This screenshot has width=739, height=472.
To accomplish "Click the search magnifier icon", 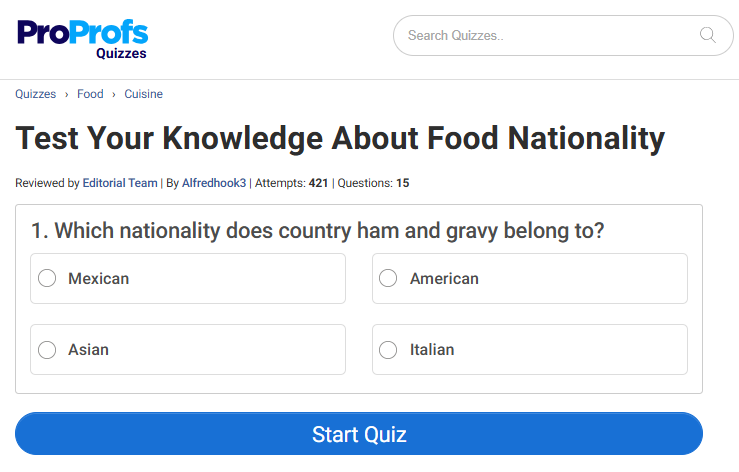I will [708, 36].
